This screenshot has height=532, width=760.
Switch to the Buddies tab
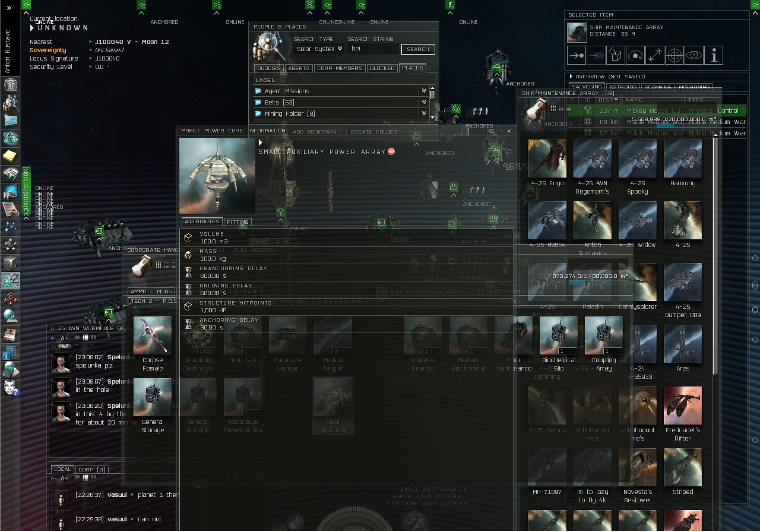tap(268, 68)
